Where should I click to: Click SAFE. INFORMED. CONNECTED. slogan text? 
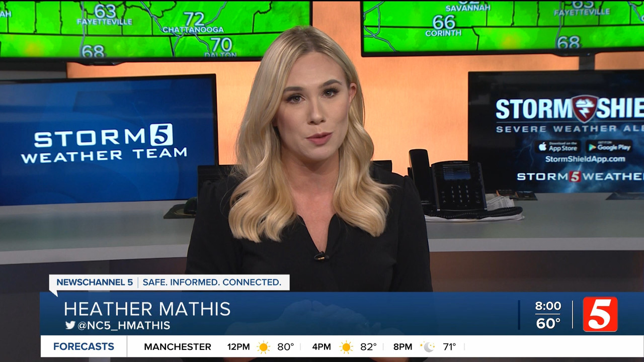click(x=212, y=282)
